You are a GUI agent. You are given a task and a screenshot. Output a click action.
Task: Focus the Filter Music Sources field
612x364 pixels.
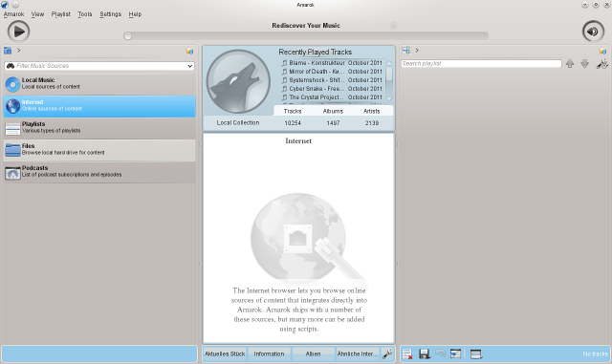(x=99, y=66)
